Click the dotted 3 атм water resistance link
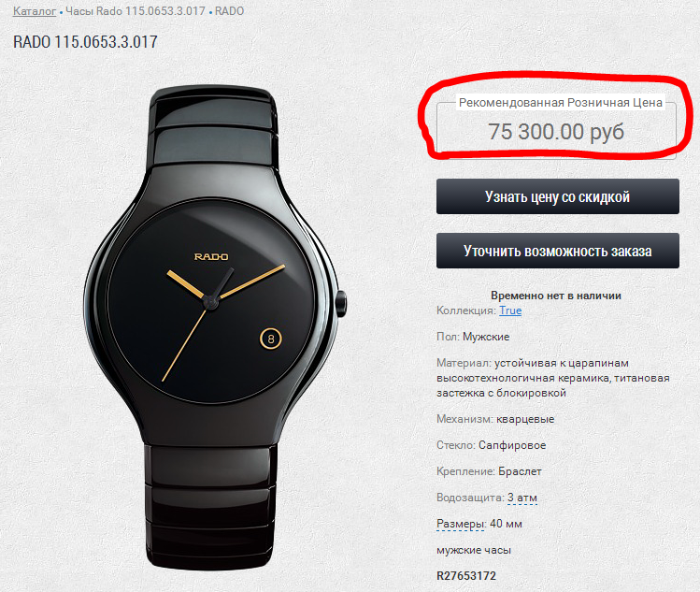 [522, 498]
